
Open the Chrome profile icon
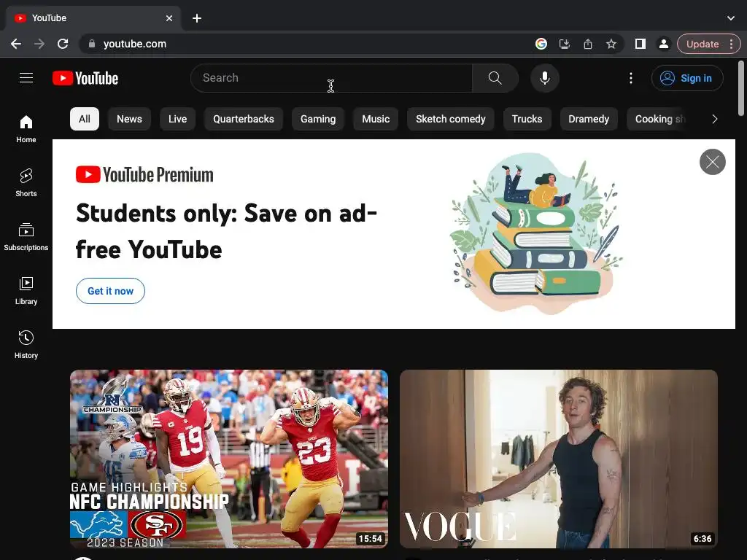point(663,44)
